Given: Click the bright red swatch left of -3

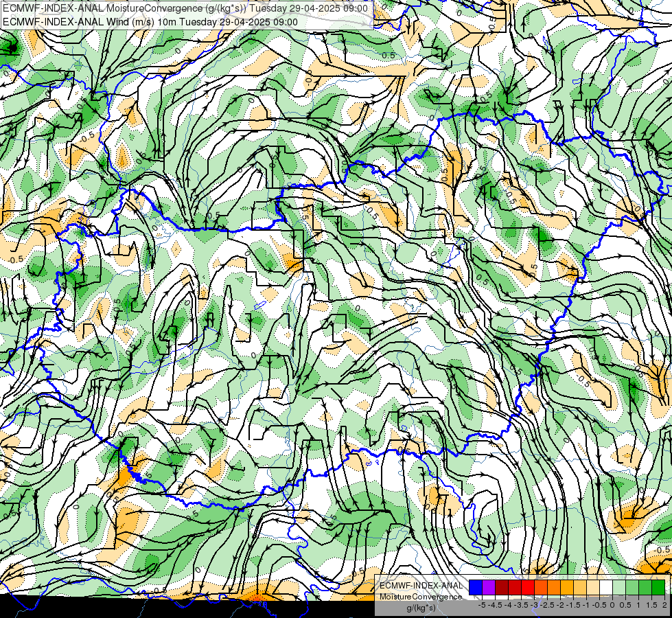Looking at the screenshot, I should pyautogui.click(x=528, y=587).
